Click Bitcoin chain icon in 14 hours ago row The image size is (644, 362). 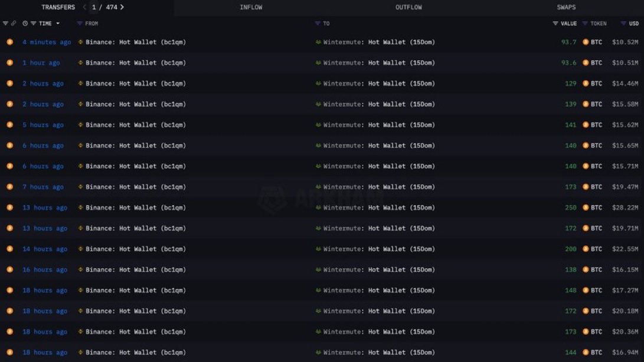(x=10, y=249)
